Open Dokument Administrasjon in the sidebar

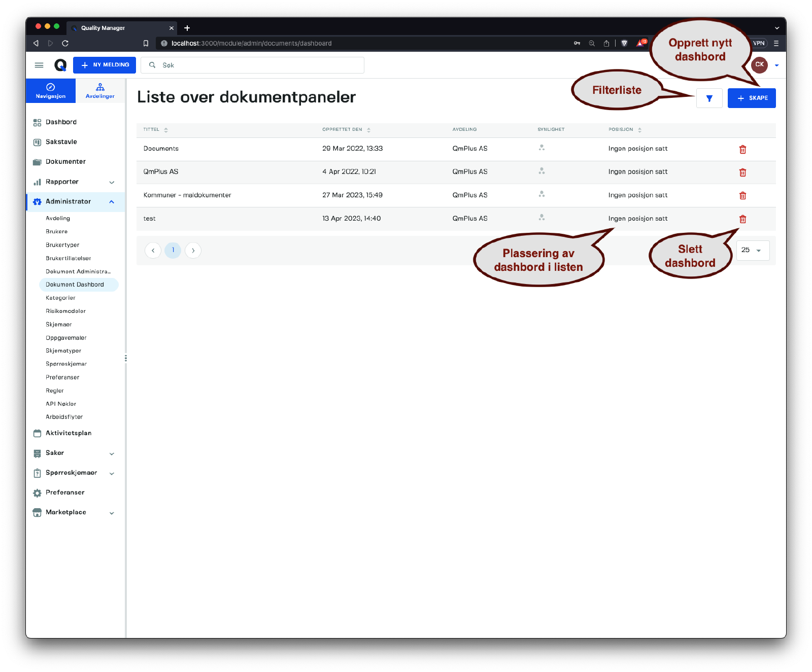[x=78, y=271]
